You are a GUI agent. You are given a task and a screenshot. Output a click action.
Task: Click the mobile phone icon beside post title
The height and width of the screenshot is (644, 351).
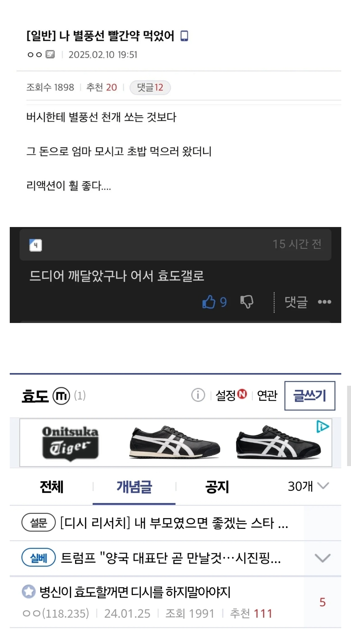184,36
